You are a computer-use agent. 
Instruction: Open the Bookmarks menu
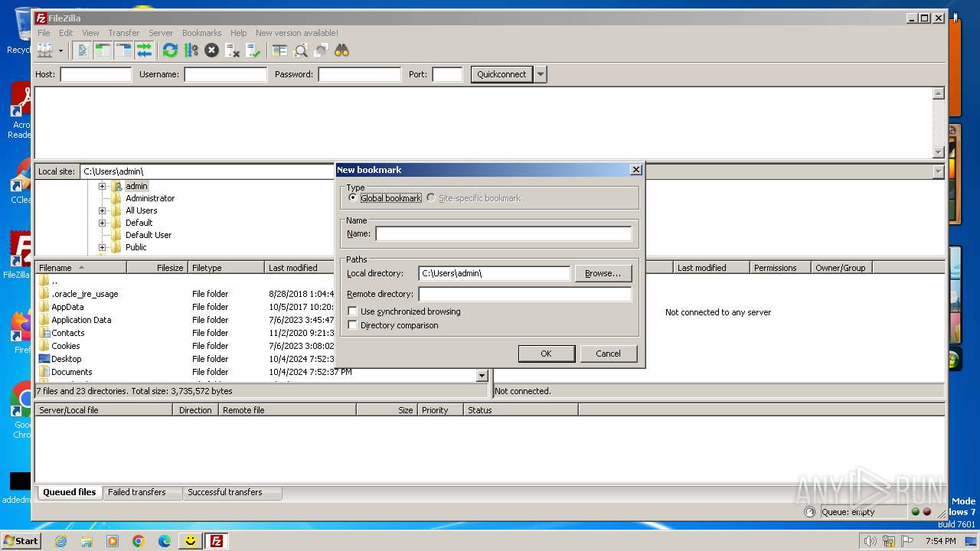click(201, 33)
